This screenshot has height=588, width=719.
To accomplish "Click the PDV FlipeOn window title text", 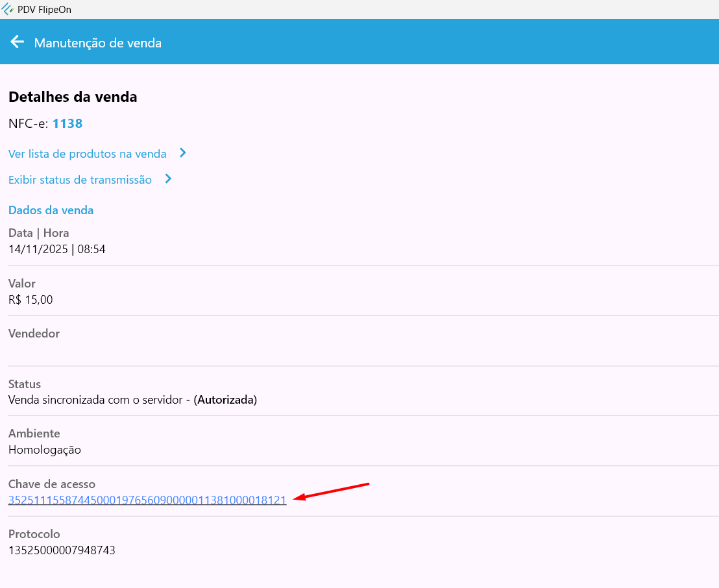I will coord(45,9).
